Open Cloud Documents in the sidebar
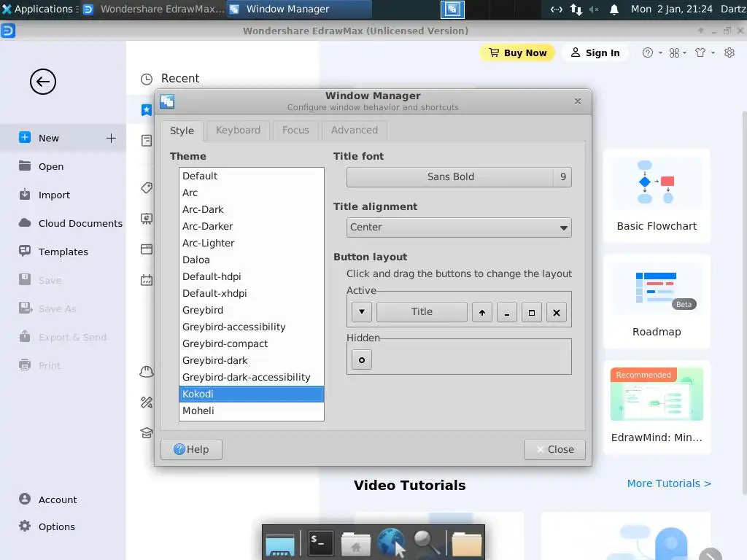Screen dimensions: 747x560 [x=63, y=223]
